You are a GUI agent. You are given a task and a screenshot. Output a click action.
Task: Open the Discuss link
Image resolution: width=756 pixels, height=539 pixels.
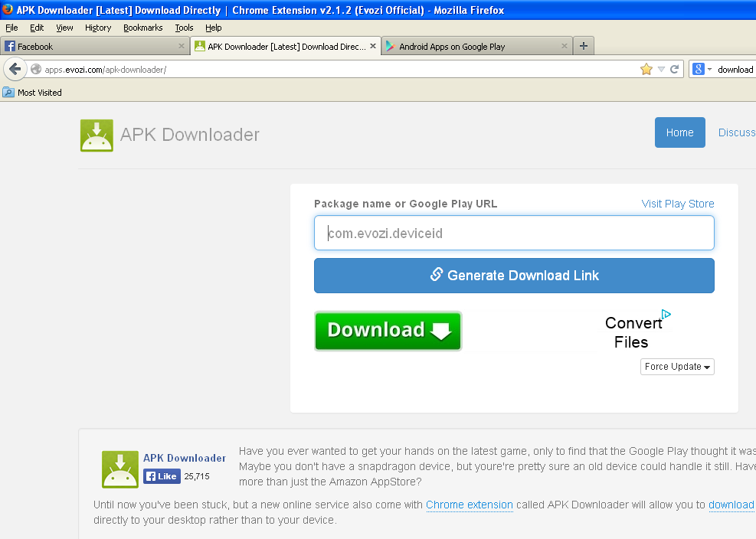tap(737, 132)
